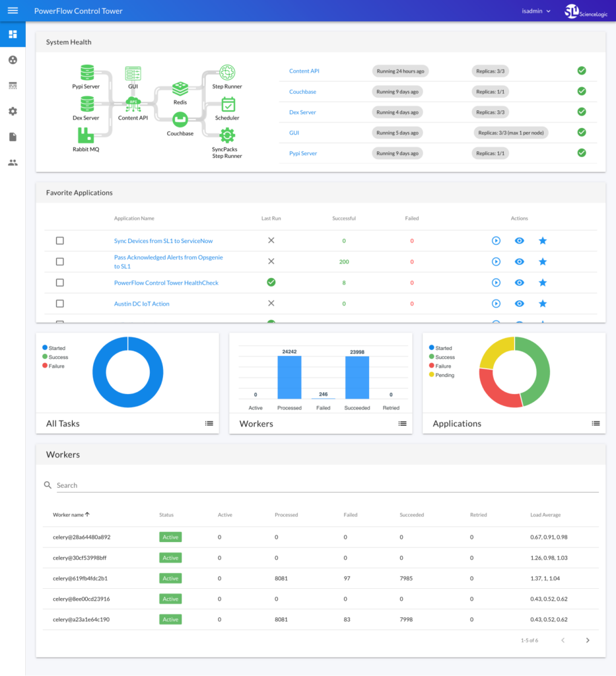Viewport: 616px width, 676px height.
Task: Open the view icon for Austin DC IoT Action
Action: (519, 304)
